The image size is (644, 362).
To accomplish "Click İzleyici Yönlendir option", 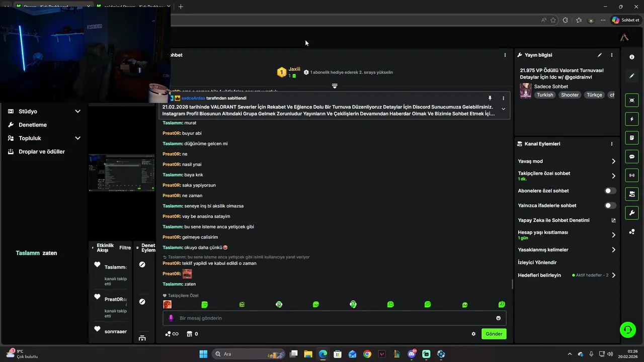I will (537, 262).
